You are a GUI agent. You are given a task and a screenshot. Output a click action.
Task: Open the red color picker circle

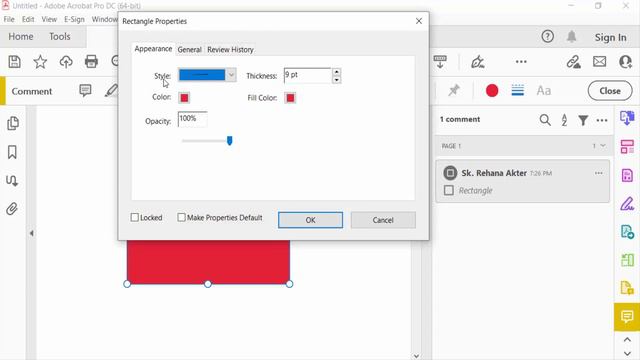(x=492, y=91)
